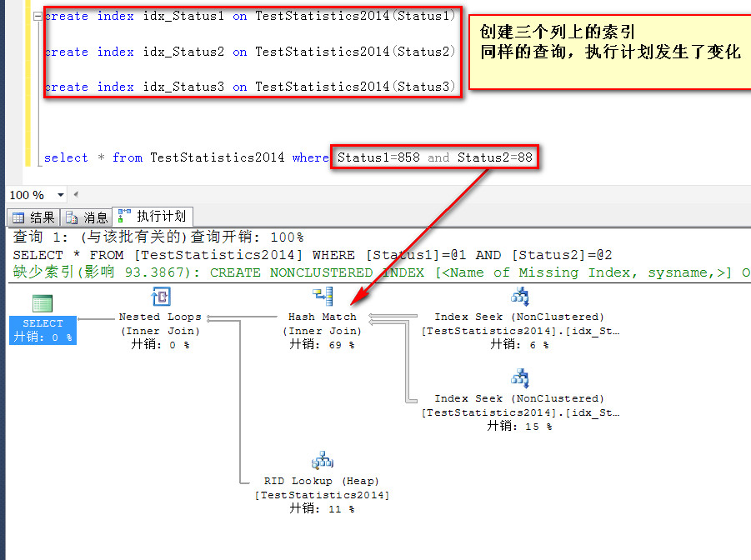Click the horizontal scrollbar left arrow
Screen dimensions: 751x560
tap(76, 194)
